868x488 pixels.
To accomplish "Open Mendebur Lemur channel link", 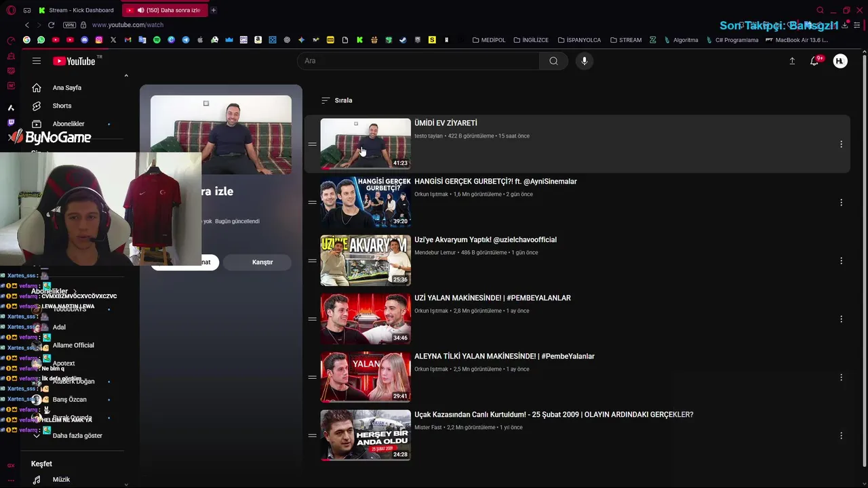I will pyautogui.click(x=436, y=253).
